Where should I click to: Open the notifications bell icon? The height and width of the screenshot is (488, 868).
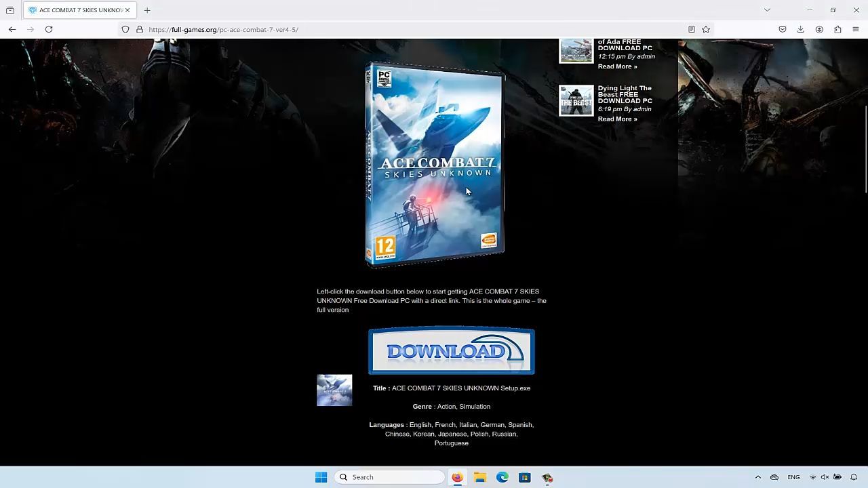point(854,477)
